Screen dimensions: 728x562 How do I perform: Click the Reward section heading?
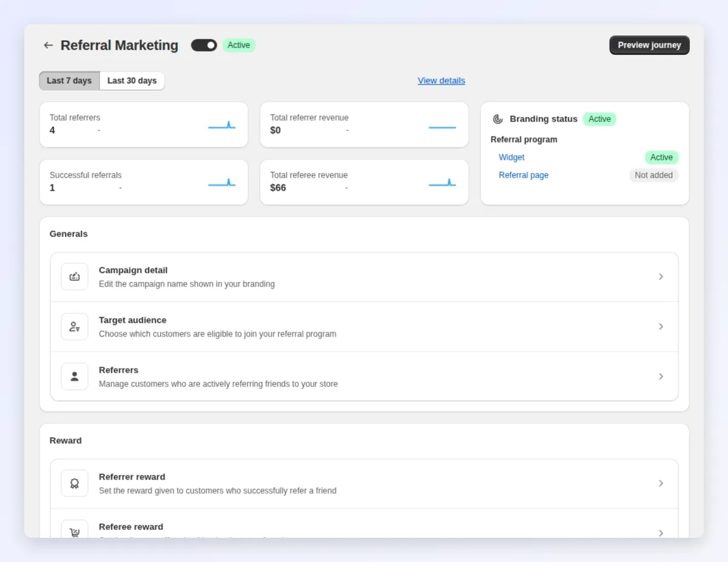click(66, 441)
